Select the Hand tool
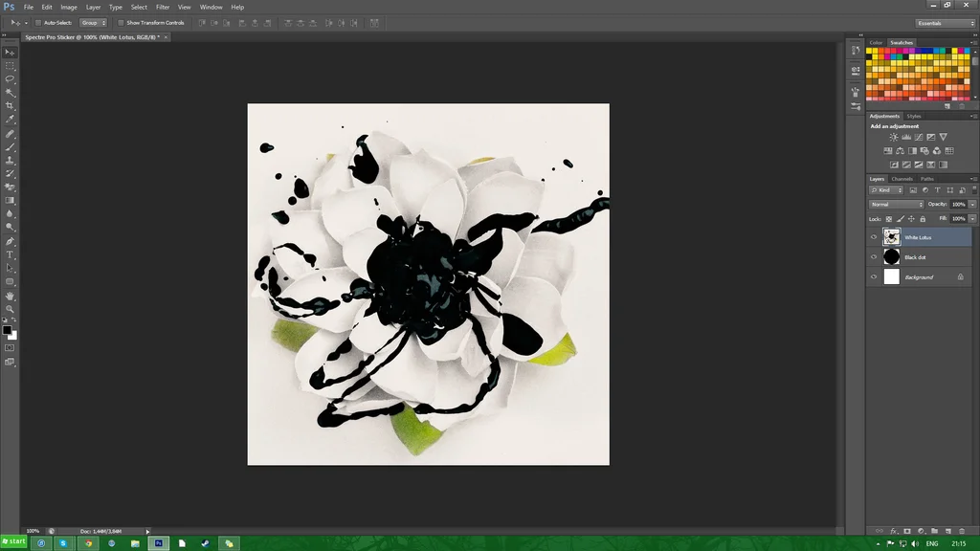Image resolution: width=980 pixels, height=551 pixels. 10,296
